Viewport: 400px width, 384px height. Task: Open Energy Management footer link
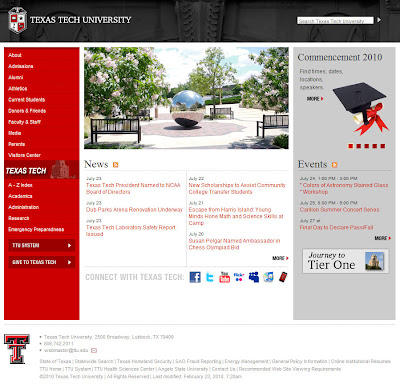coord(246,361)
